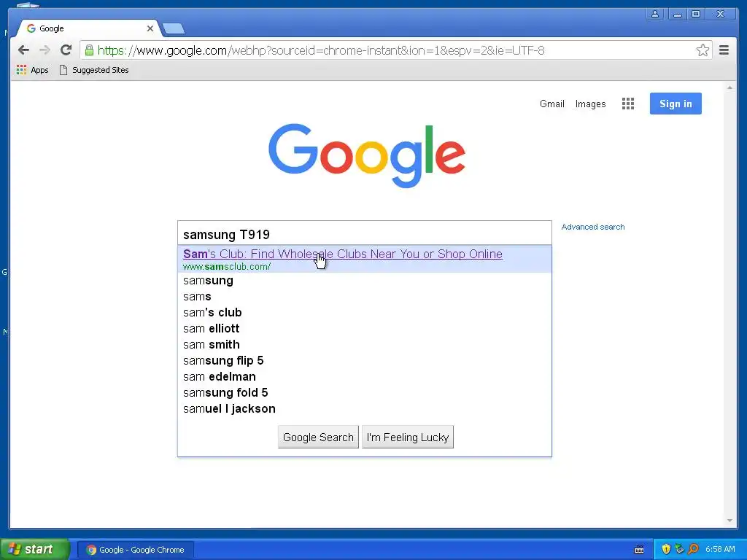Reload the page with the refresh icon
The width and height of the screenshot is (747, 560).
(66, 50)
